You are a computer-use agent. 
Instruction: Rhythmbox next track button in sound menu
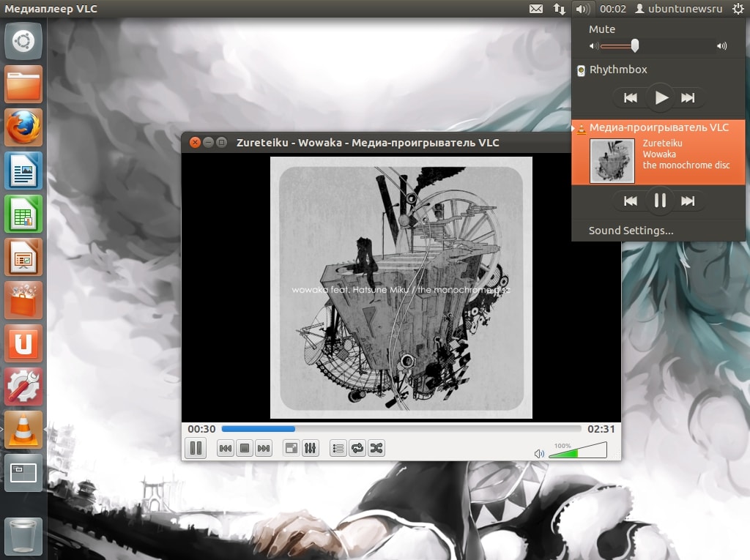688,98
